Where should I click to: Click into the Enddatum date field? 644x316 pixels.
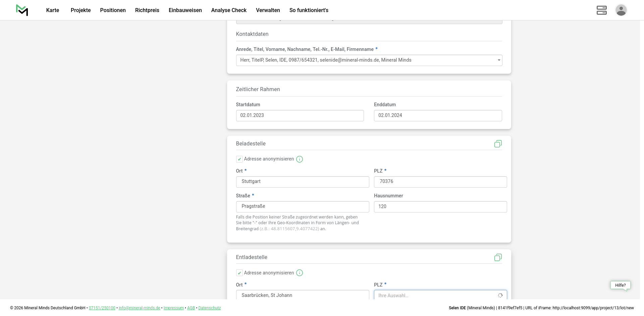(438, 116)
